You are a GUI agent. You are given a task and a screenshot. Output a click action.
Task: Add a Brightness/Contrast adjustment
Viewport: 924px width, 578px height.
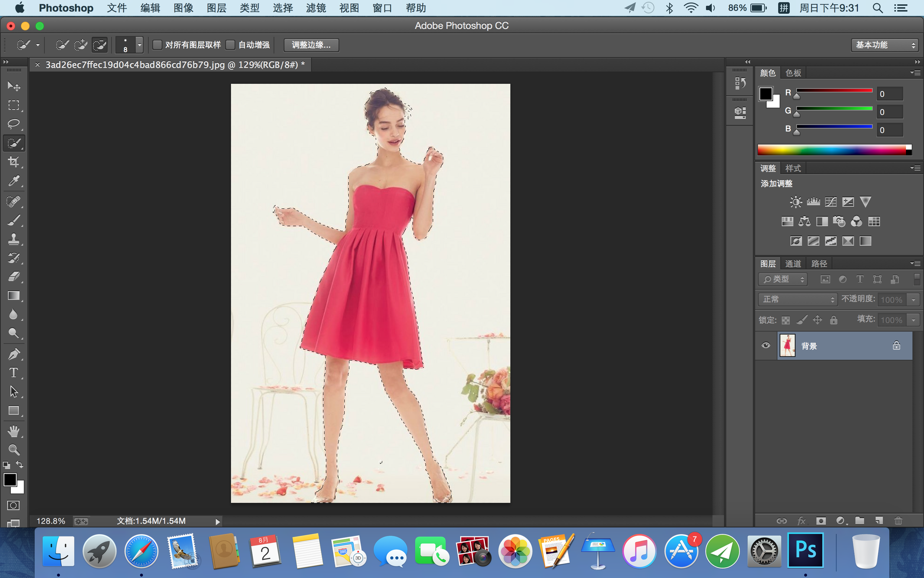pos(796,202)
